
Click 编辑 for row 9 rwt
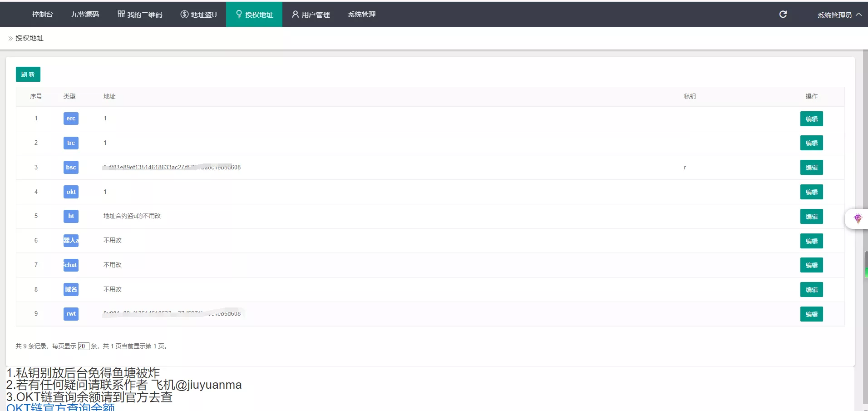811,314
